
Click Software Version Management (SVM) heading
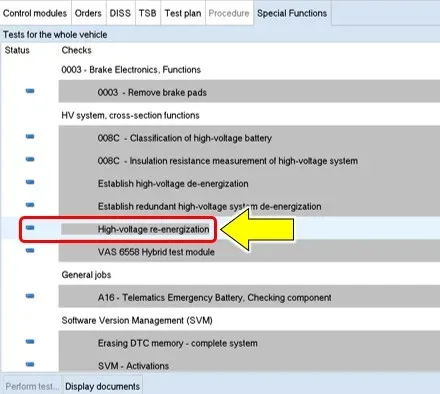click(x=137, y=320)
